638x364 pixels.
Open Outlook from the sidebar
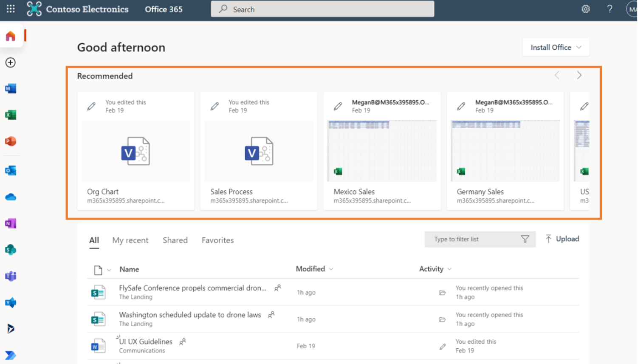tap(10, 170)
